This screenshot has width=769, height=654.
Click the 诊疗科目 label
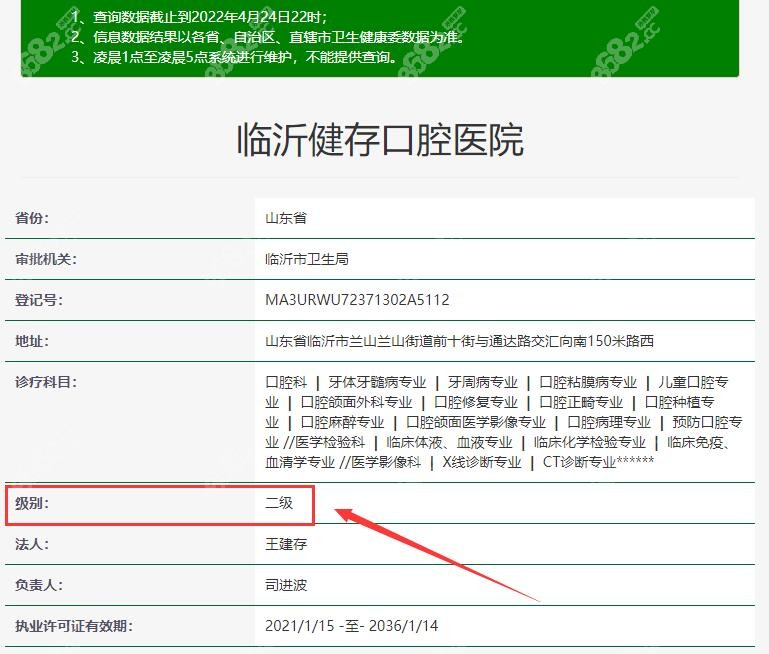(46, 382)
